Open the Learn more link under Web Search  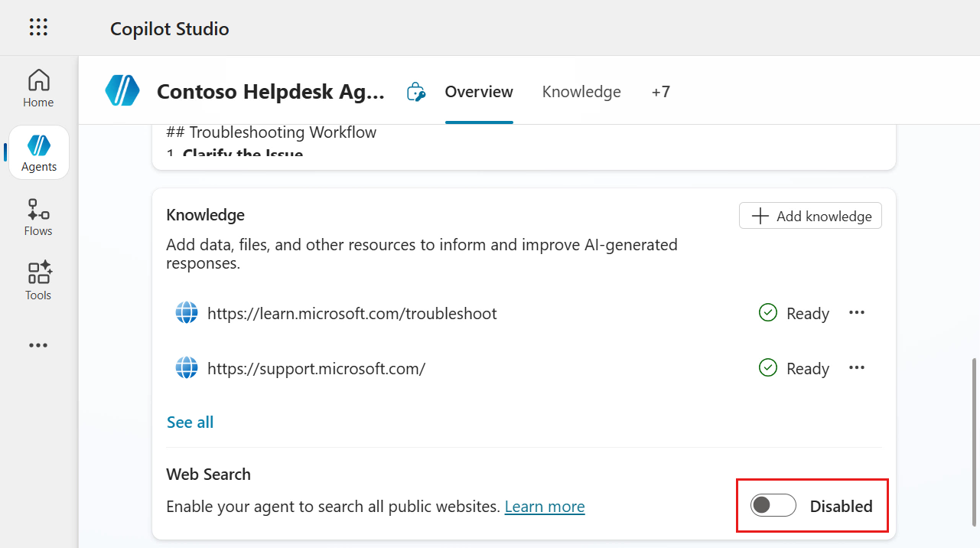[545, 506]
